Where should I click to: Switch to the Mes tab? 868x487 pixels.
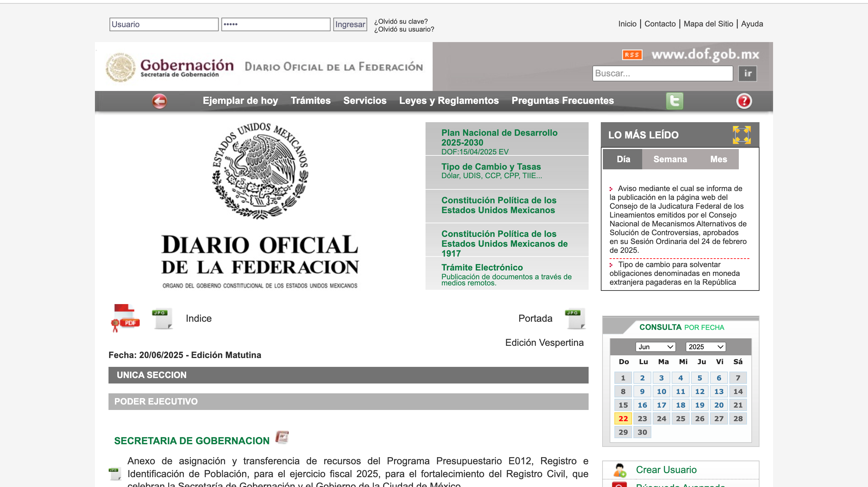pos(718,159)
